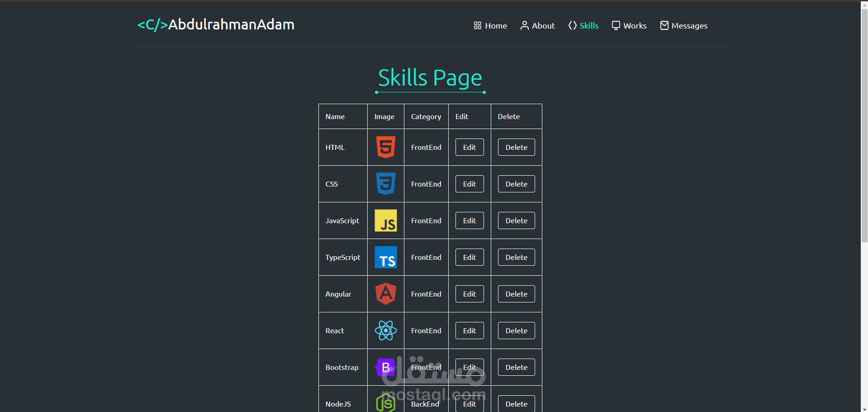Click 'FrontEnd' category in Bootstrap row
868x412 pixels.
point(426,367)
